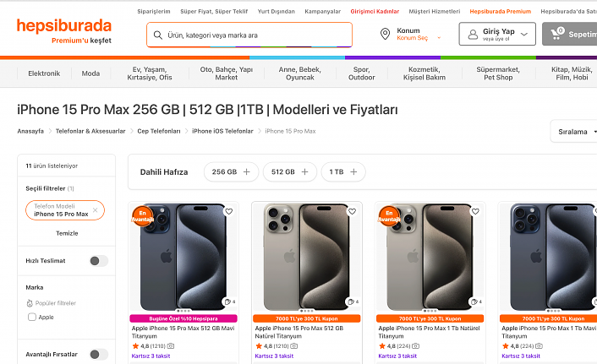Select the Spor, Outdoor category
Screen dimensions: 597x364
pyautogui.click(x=361, y=73)
